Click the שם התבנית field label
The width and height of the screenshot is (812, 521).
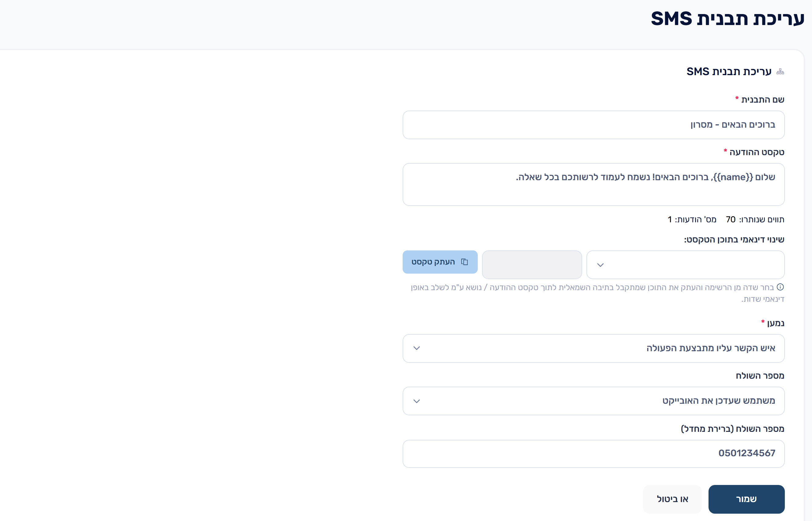click(763, 100)
